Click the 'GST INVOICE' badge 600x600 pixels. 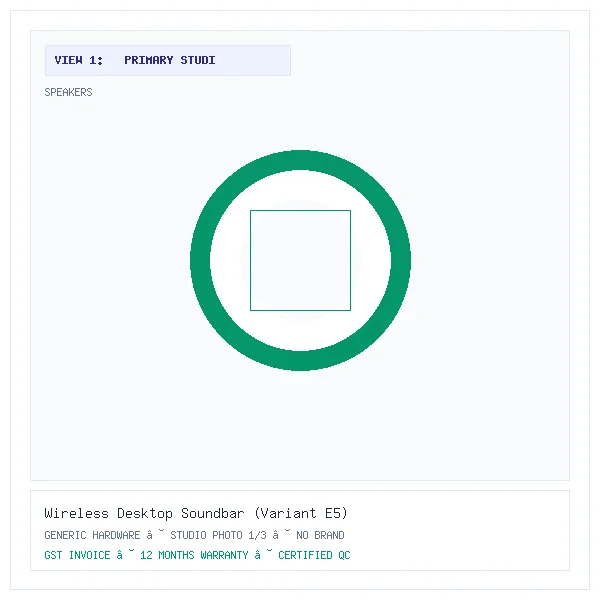coord(77,555)
